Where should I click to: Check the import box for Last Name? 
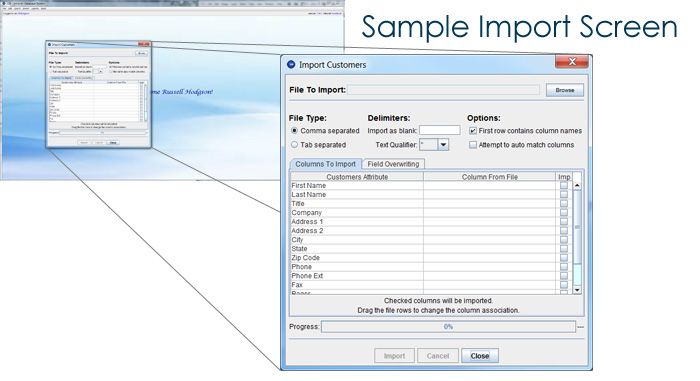564,194
